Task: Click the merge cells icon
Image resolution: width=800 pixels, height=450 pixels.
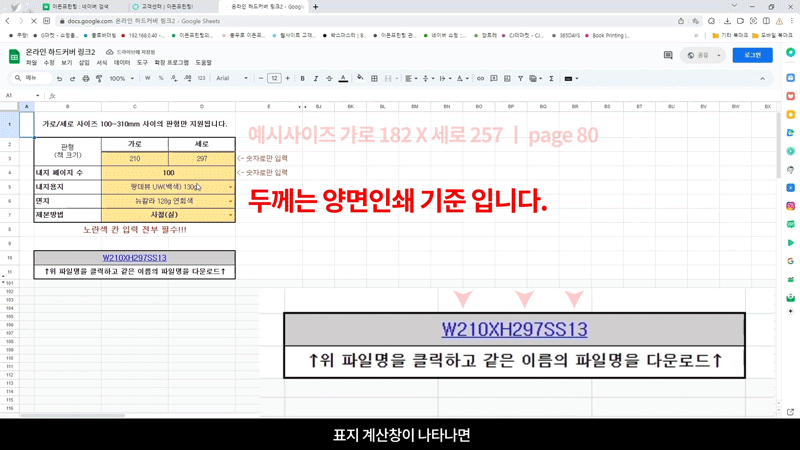Action: click(388, 79)
